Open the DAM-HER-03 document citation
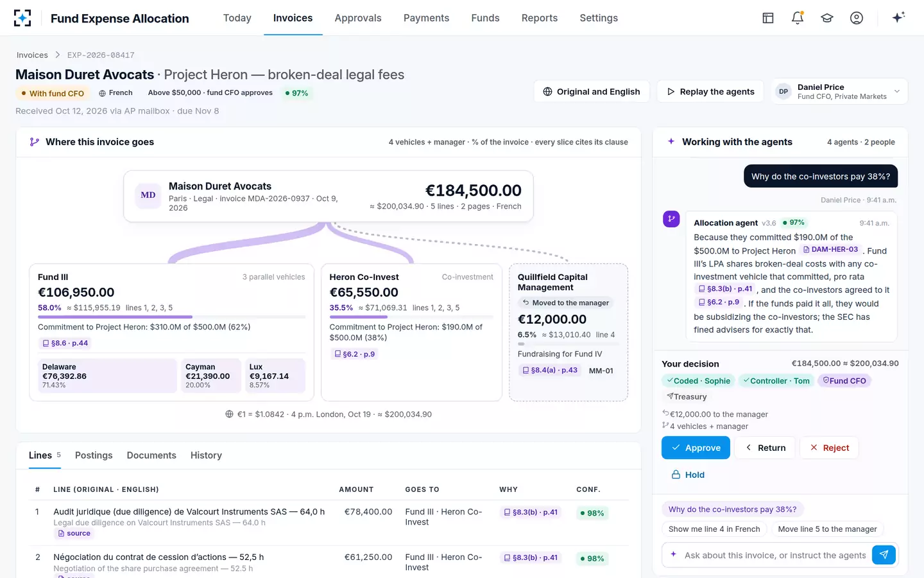The width and height of the screenshot is (924, 578). pos(830,250)
